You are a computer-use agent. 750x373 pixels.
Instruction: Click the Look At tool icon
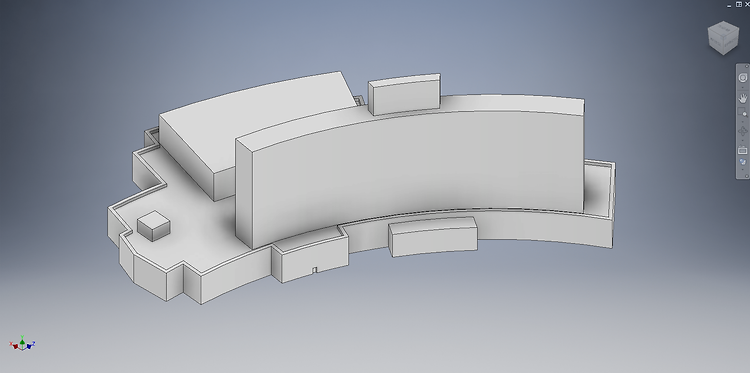pyautogui.click(x=742, y=150)
